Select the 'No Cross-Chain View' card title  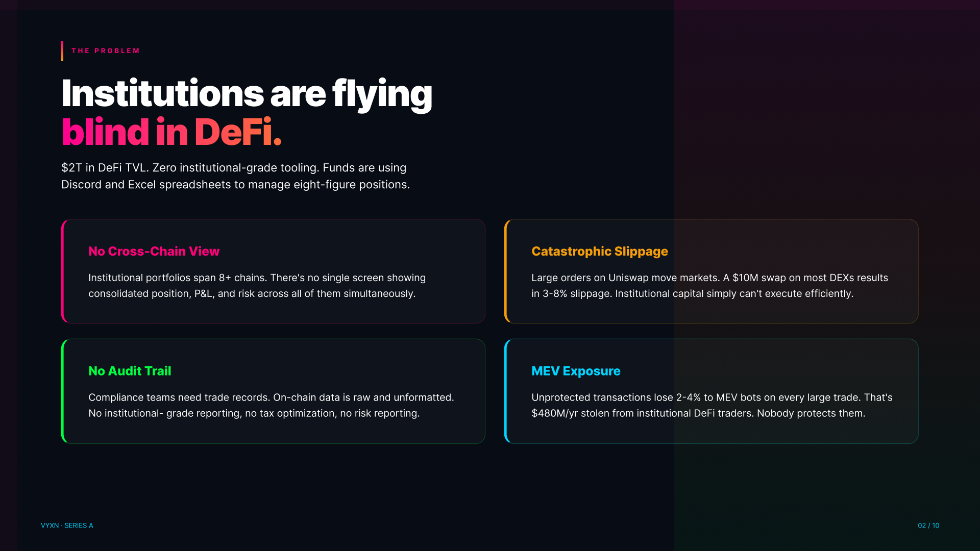[x=154, y=251]
